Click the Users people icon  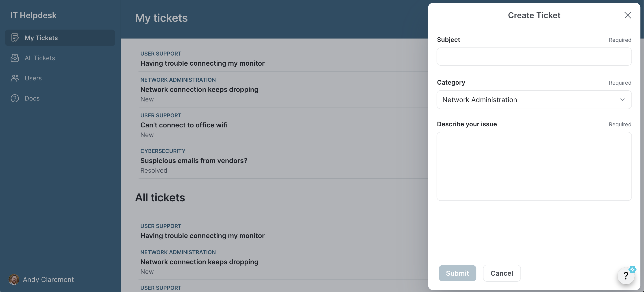(x=15, y=78)
